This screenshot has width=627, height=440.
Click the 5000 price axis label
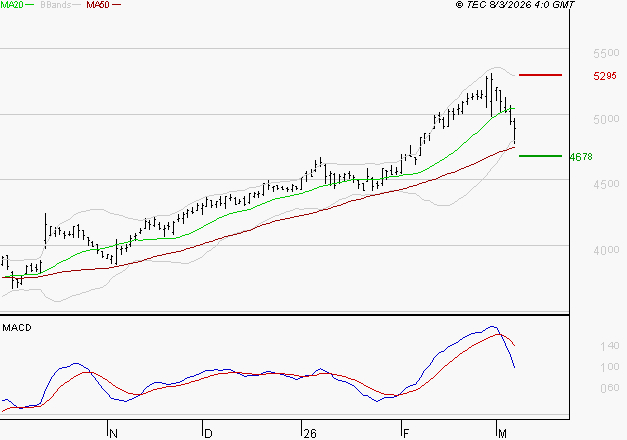pyautogui.click(x=606, y=119)
